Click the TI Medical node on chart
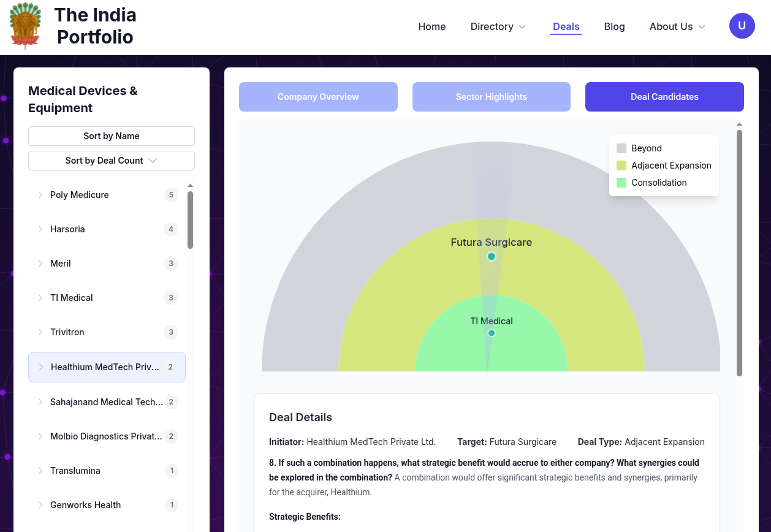This screenshot has height=532, width=771. 491,333
